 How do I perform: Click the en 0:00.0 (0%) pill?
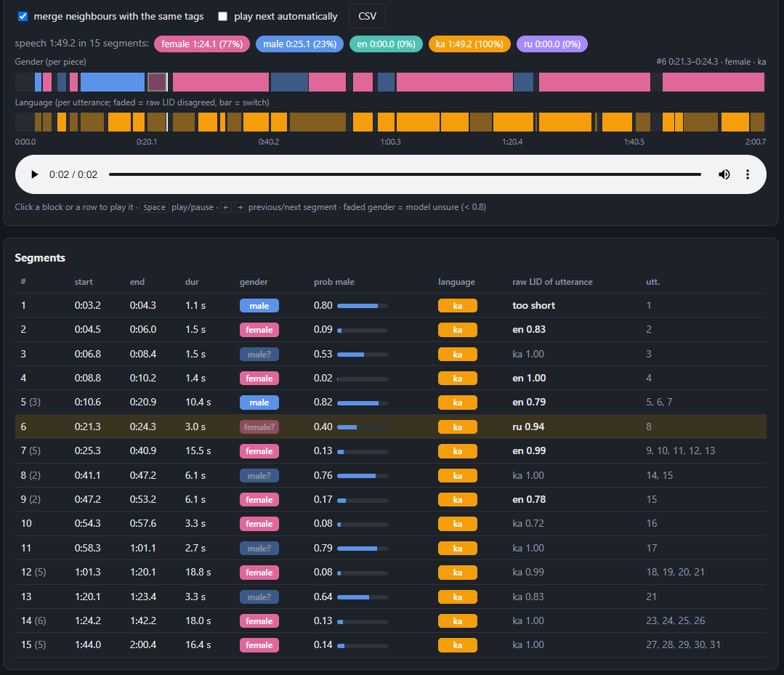click(386, 44)
